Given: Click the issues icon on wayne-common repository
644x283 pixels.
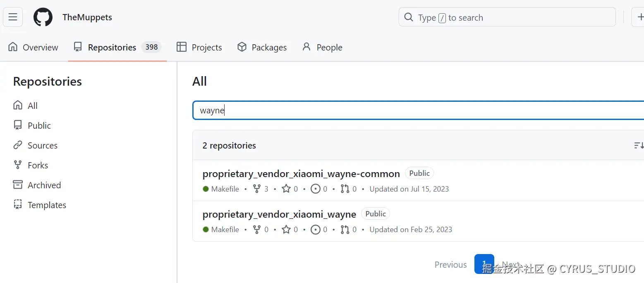Looking at the screenshot, I should click(316, 189).
